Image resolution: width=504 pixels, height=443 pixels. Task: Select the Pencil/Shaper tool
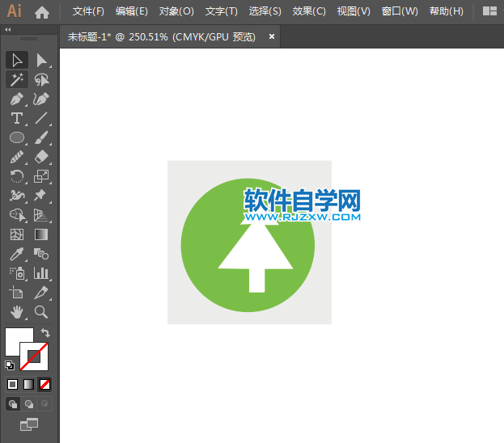click(x=17, y=157)
